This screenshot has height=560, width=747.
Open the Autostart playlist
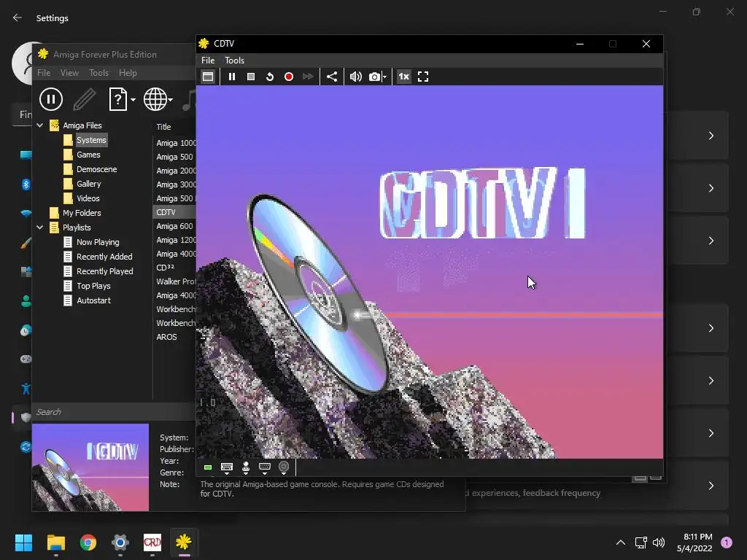coord(93,300)
